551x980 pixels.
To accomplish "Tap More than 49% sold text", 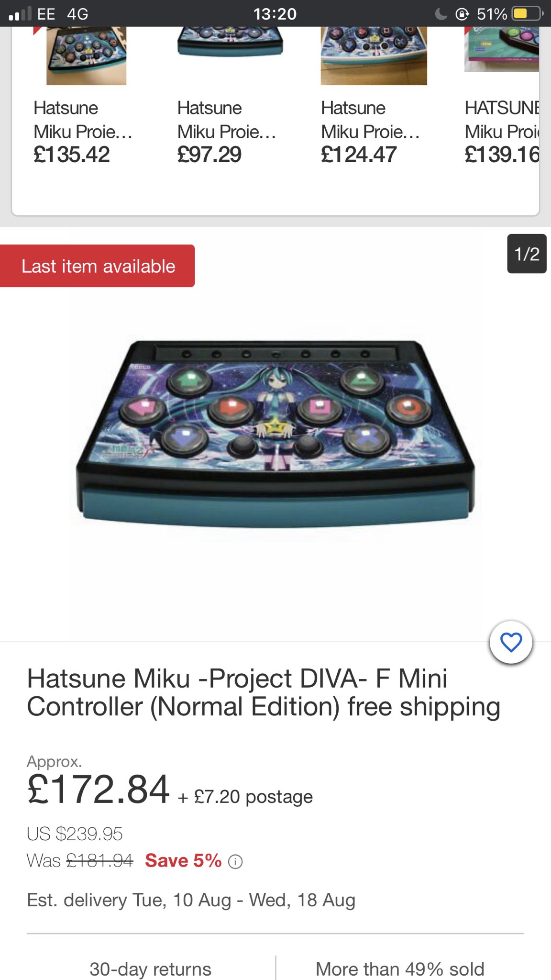I will [x=400, y=969].
